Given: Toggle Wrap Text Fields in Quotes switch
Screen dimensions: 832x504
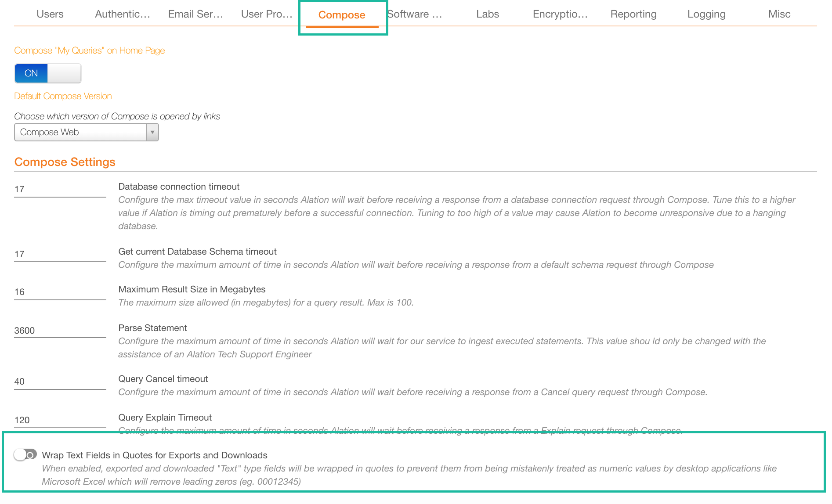Looking at the screenshot, I should (x=25, y=454).
